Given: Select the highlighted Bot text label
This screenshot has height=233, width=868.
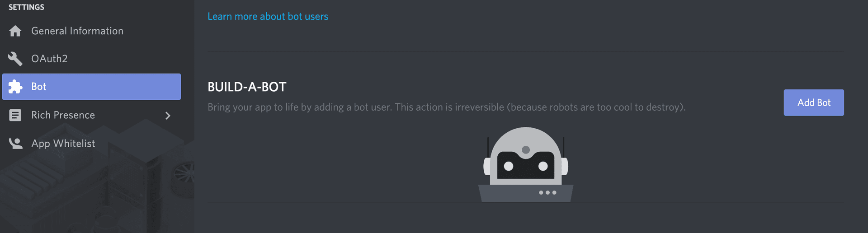Looking at the screenshot, I should (39, 87).
